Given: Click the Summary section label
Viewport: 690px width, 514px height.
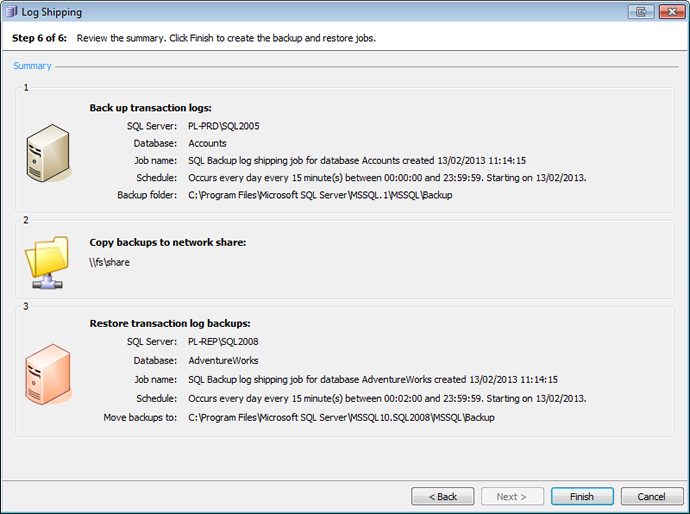Looking at the screenshot, I should (x=32, y=66).
